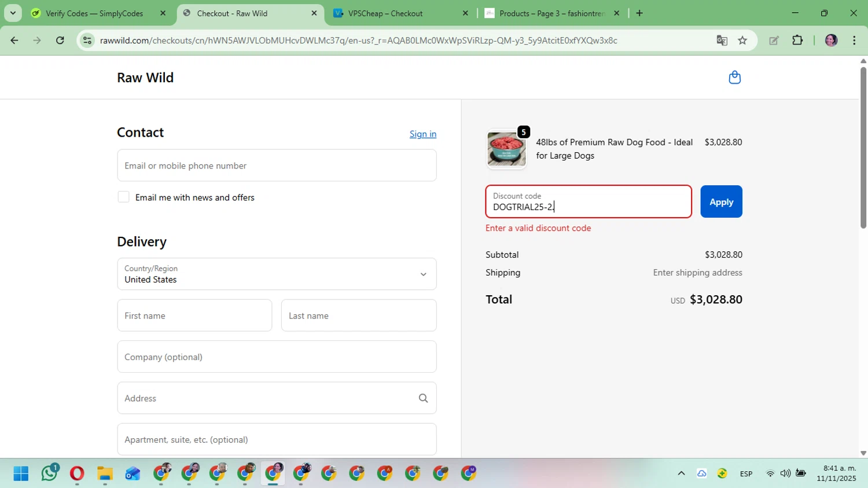Tick Email me with news and offers
The width and height of the screenshot is (868, 488).
(x=123, y=197)
